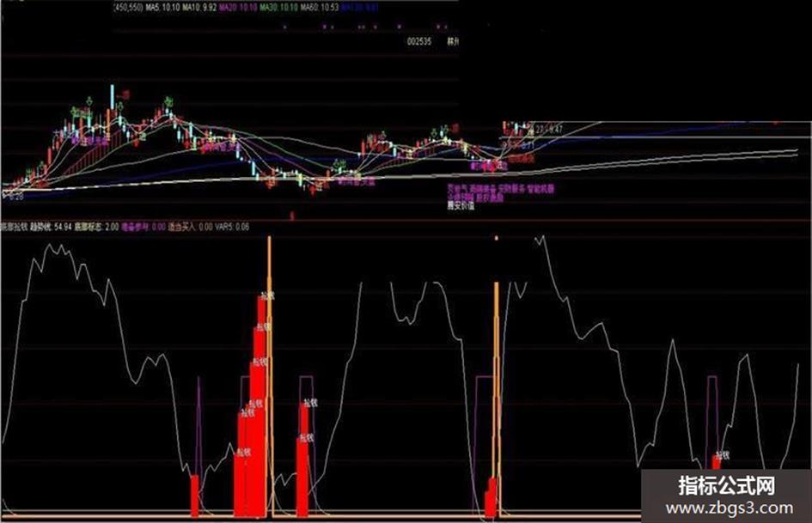
Task: Click the stock code 002535
Action: tap(419, 41)
